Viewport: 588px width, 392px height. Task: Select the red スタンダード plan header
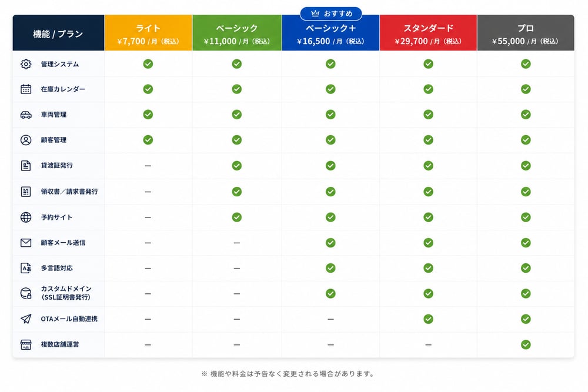pyautogui.click(x=428, y=33)
